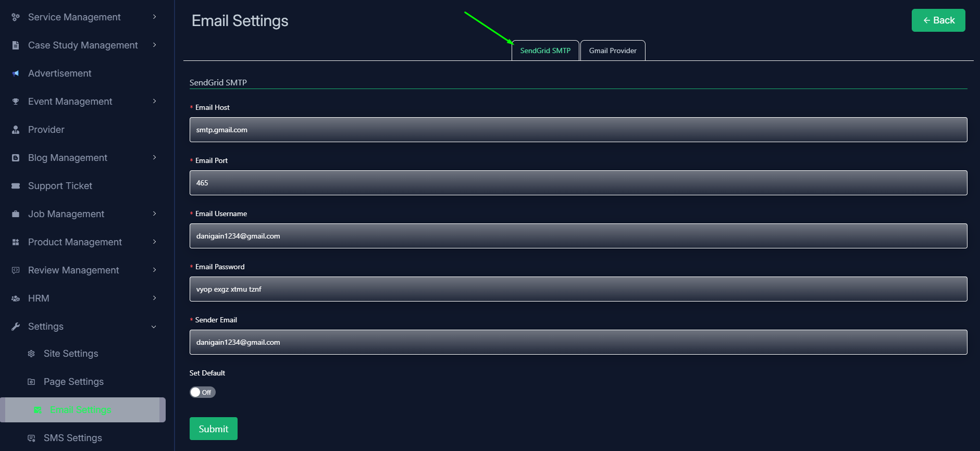This screenshot has height=451, width=980.
Task: Click the Advertisement megaphone icon
Action: 16,73
